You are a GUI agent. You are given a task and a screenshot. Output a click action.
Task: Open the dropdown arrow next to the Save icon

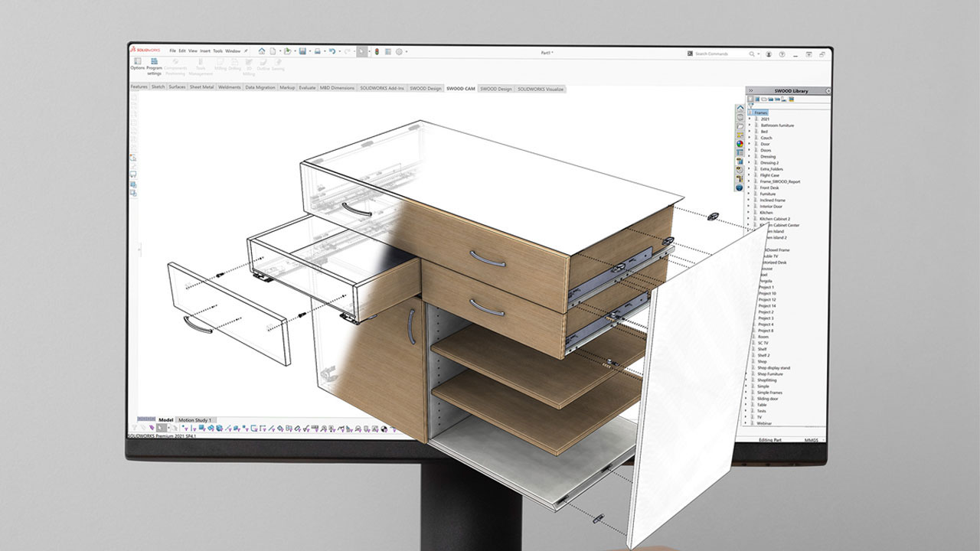[x=310, y=51]
